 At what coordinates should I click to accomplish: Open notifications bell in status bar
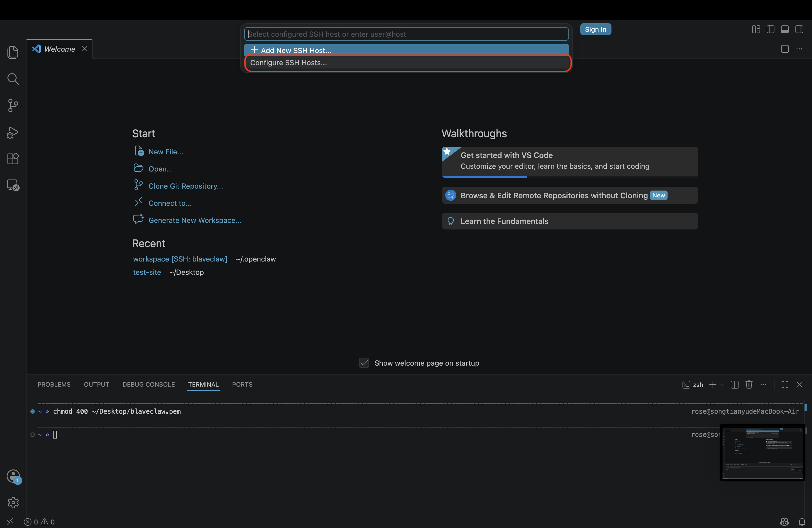802,522
